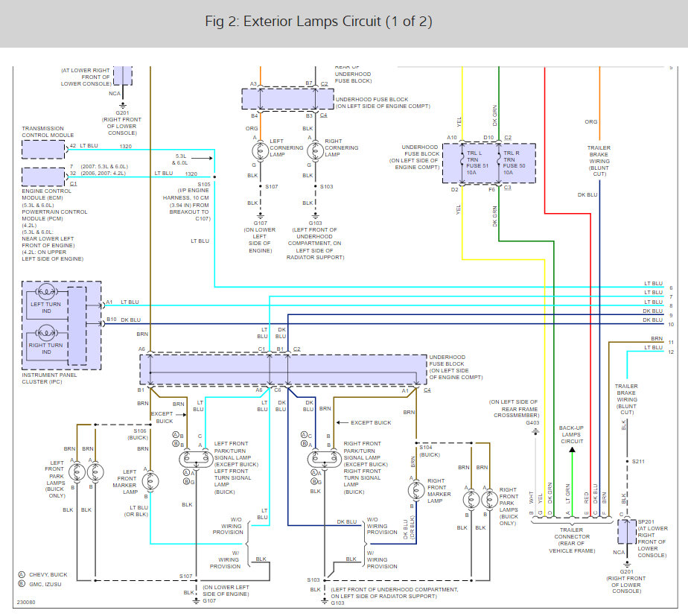
Task: Click the right front park/turn signal lamp symbol
Action: (x=324, y=460)
